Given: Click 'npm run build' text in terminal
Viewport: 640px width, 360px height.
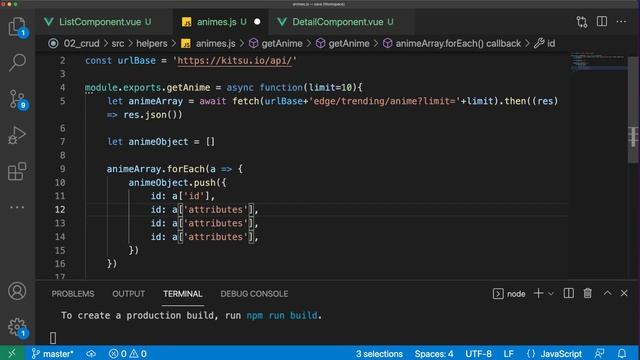Looking at the screenshot, I should pyautogui.click(x=282, y=316).
